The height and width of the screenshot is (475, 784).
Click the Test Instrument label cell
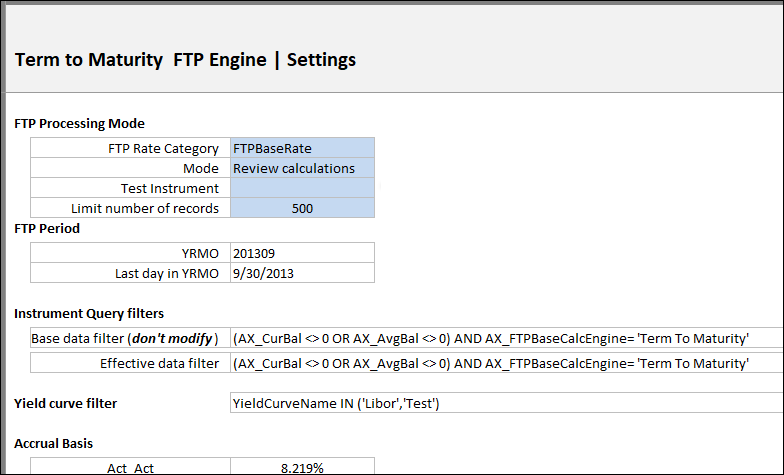click(x=130, y=188)
